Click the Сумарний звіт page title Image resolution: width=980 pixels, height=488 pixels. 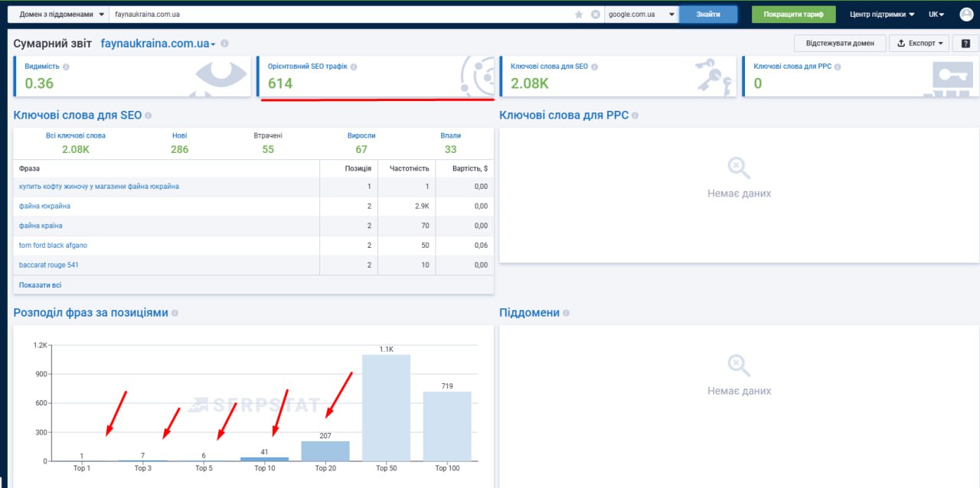tap(54, 44)
